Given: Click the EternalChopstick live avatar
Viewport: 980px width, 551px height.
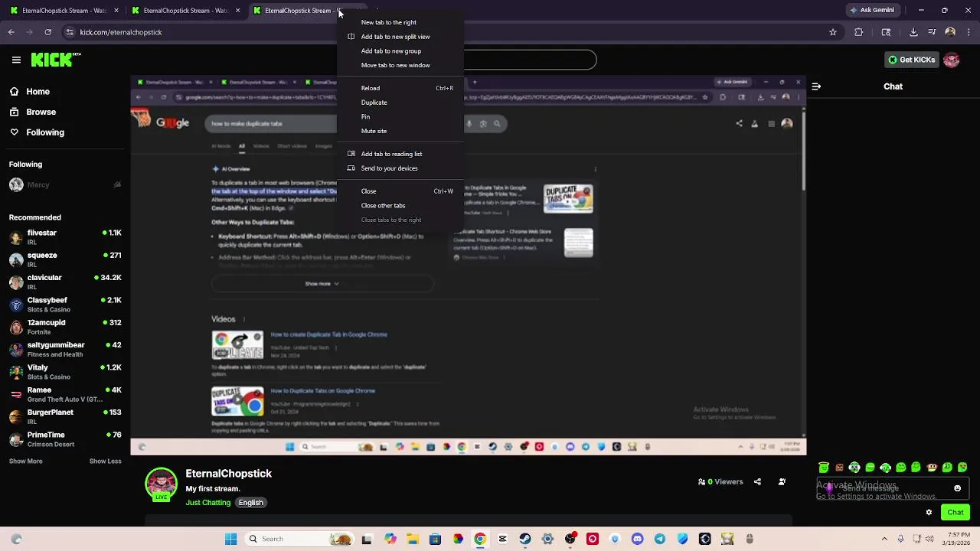Looking at the screenshot, I should [161, 484].
